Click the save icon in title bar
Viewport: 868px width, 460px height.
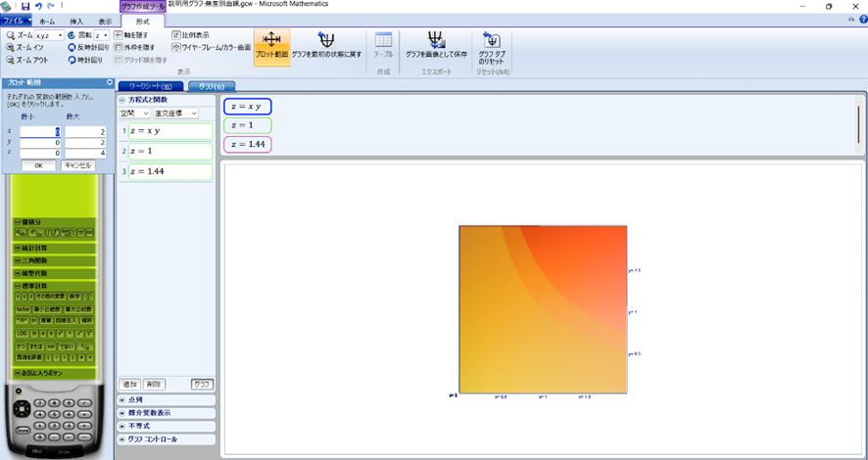[24, 6]
